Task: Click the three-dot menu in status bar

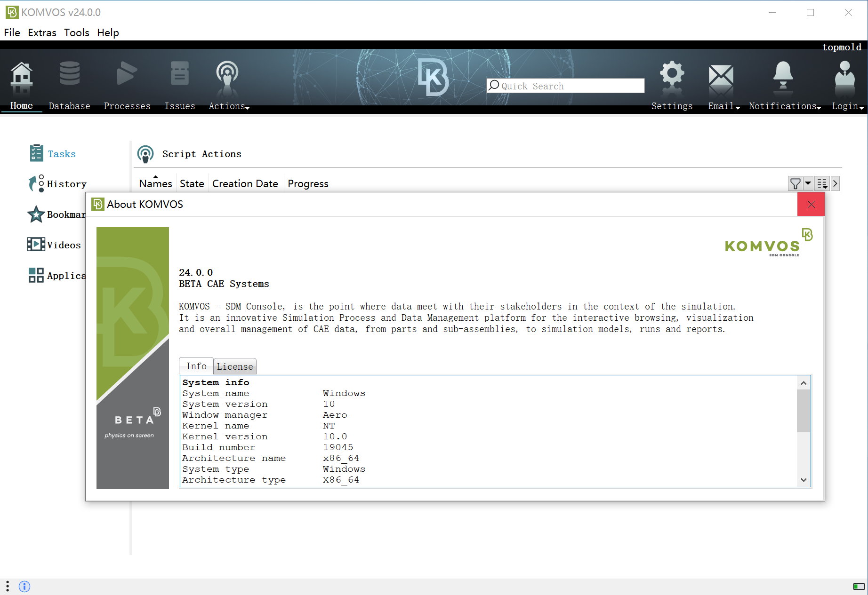Action: pyautogui.click(x=8, y=586)
